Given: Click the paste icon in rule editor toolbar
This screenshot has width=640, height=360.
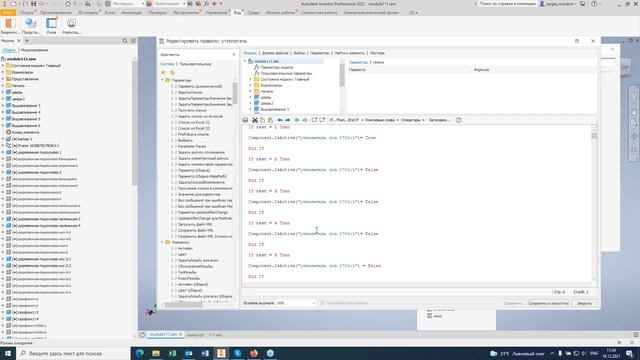Looking at the screenshot, I should coord(270,120).
